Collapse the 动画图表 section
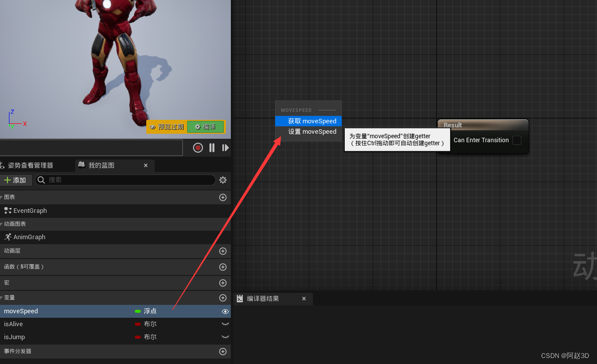 [1, 224]
